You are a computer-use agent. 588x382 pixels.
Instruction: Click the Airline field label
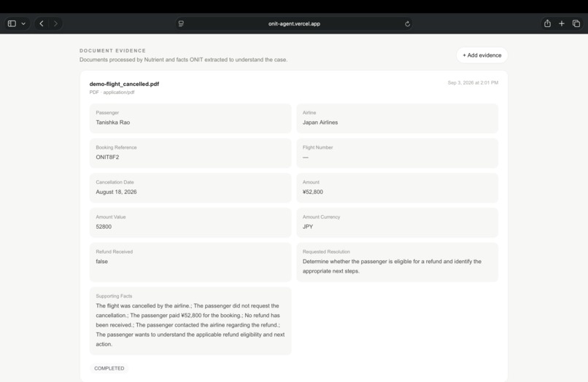309,112
